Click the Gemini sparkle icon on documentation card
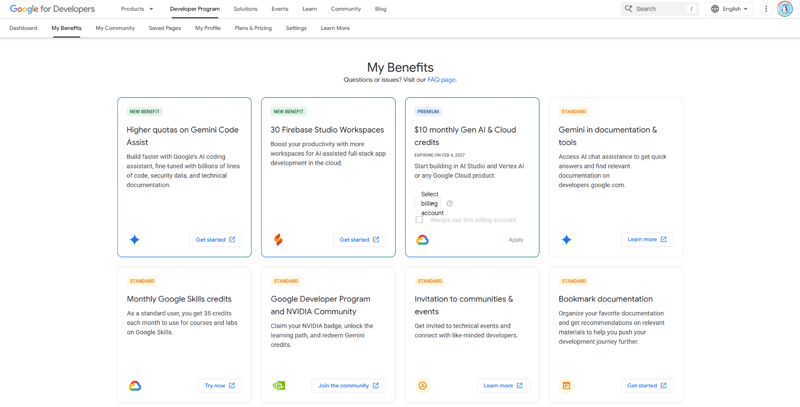 coord(566,240)
